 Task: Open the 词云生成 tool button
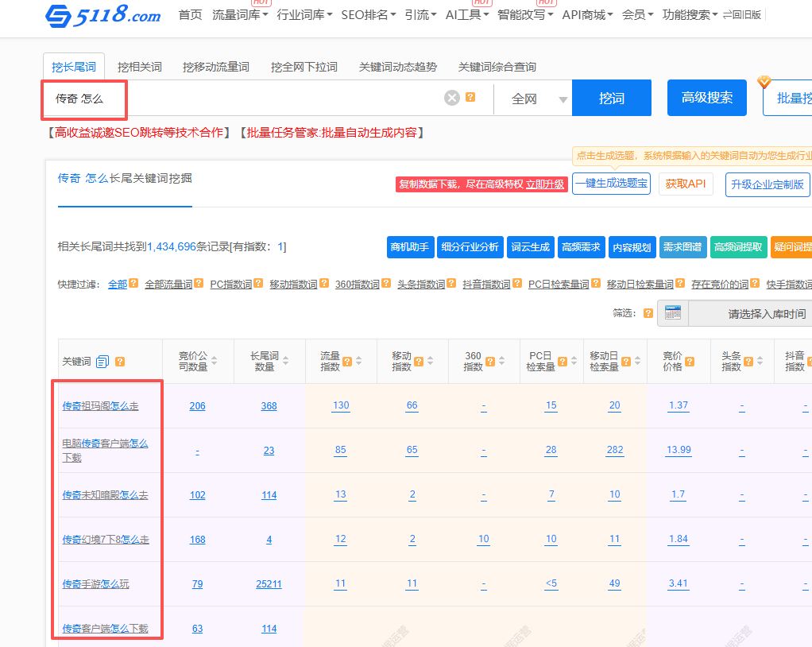(530, 247)
